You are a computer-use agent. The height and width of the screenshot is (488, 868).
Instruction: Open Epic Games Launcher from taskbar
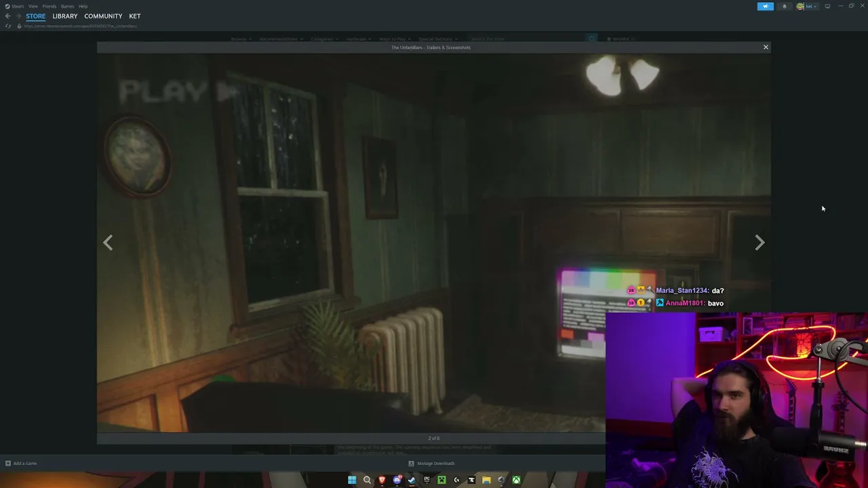click(x=427, y=480)
